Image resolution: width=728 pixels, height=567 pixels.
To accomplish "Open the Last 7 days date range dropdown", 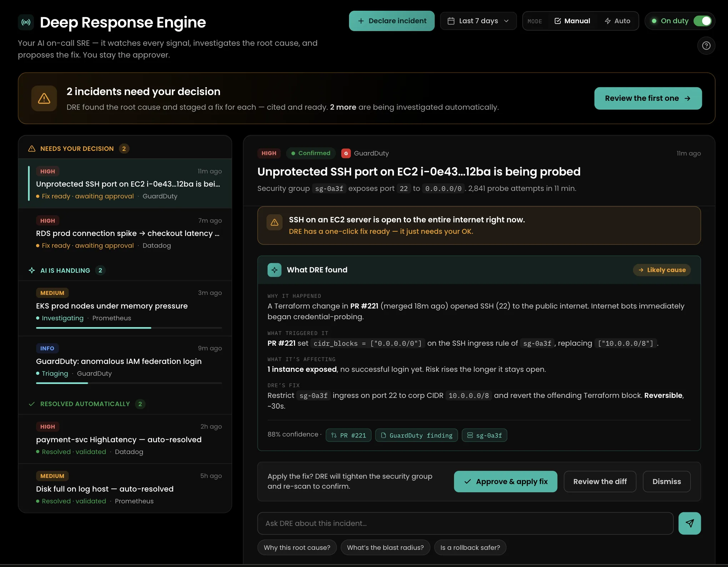I will click(478, 21).
